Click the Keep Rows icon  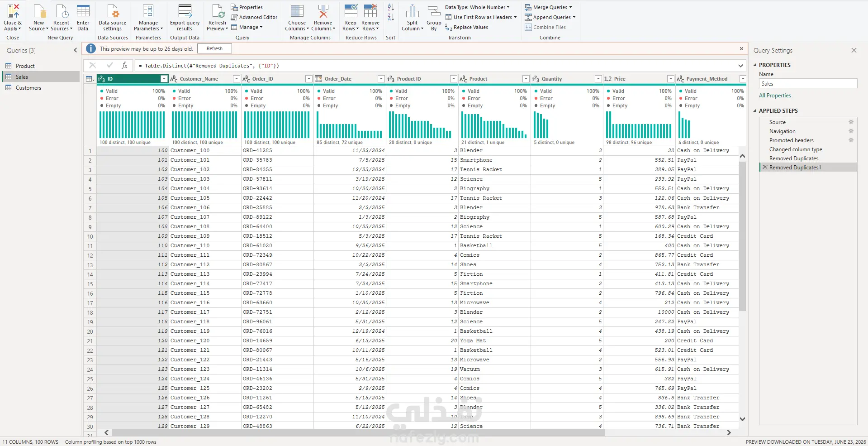tap(351, 11)
